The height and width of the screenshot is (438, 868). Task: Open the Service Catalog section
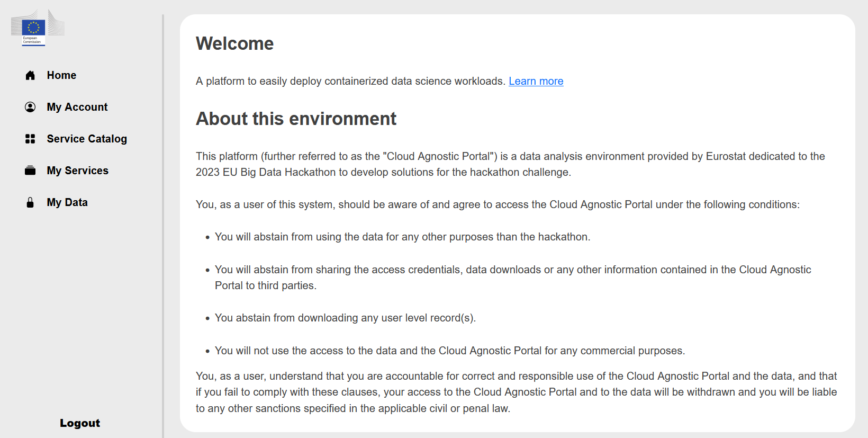pos(87,139)
